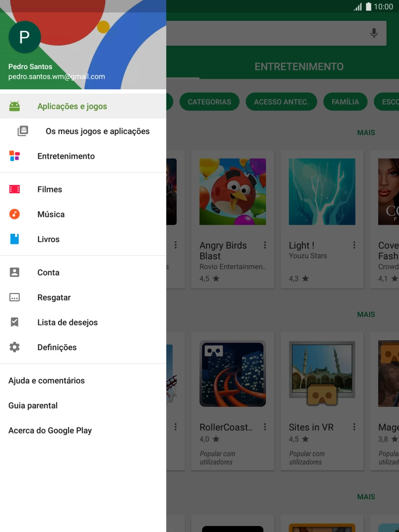The height and width of the screenshot is (532, 399).
Task: Tap the Resgatar redeem code icon
Action: [14, 297]
